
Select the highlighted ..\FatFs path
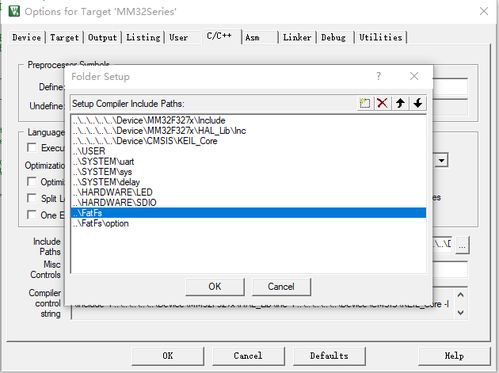tap(248, 213)
